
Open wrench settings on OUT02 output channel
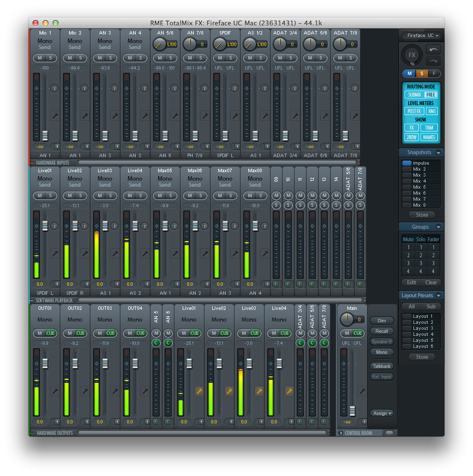pyautogui.click(x=85, y=391)
